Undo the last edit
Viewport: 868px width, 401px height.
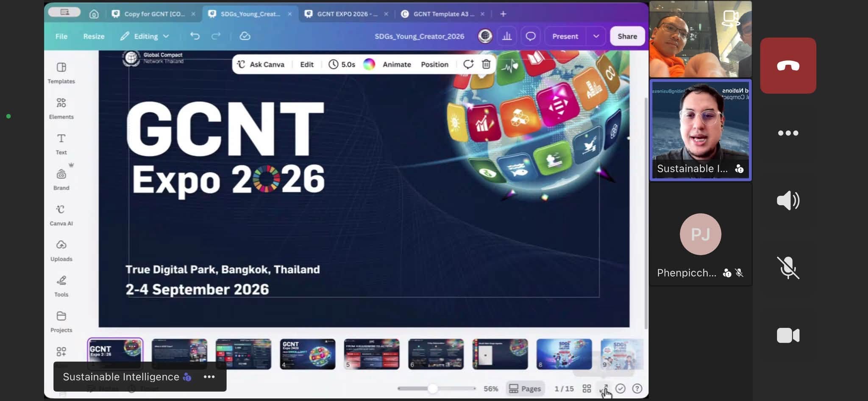pyautogui.click(x=195, y=36)
